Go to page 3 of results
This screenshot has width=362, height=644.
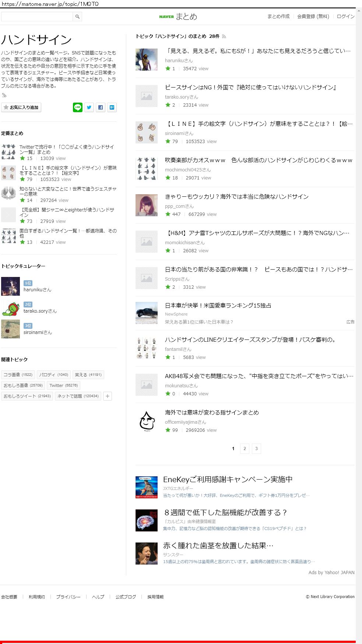pyautogui.click(x=256, y=449)
